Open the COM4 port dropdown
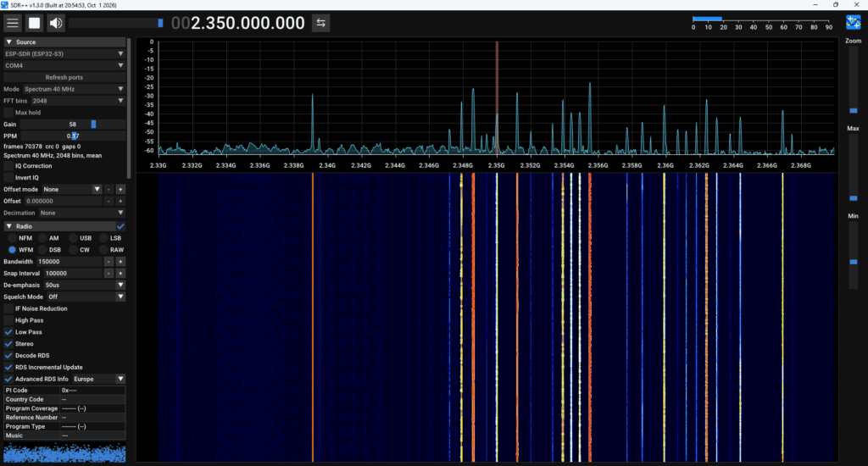868x466 pixels. 64,65
